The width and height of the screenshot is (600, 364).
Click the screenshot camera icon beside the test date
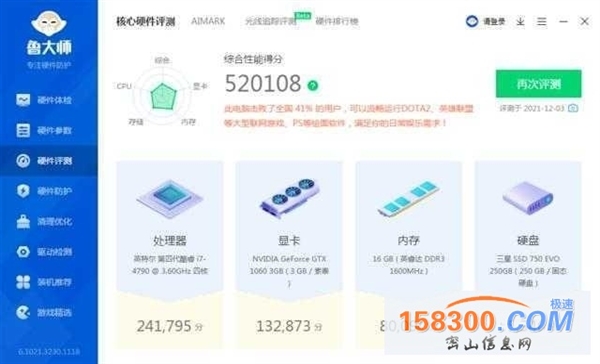573,108
